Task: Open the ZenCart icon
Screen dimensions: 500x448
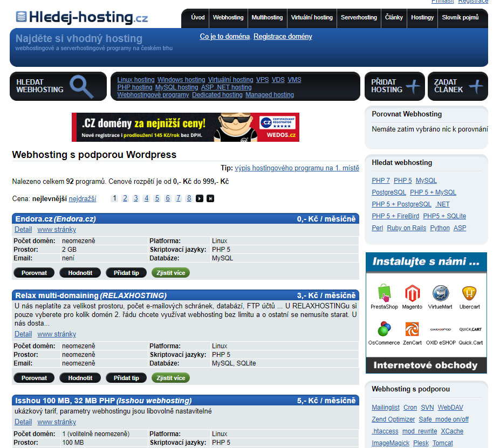Action: [x=412, y=329]
